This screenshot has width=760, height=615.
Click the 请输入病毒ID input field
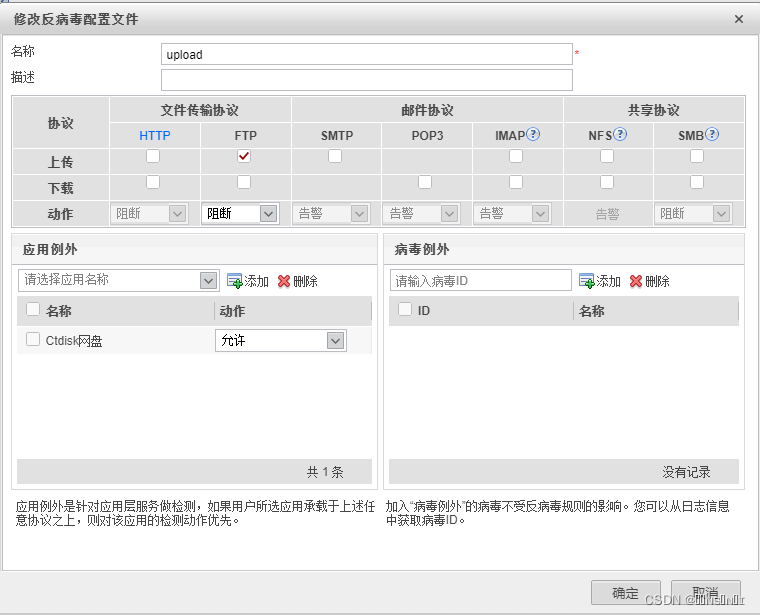[x=481, y=281]
